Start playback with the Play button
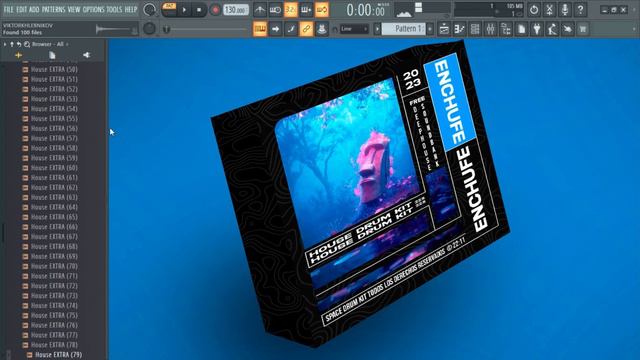The width and height of the screenshot is (640, 360). [x=184, y=9]
